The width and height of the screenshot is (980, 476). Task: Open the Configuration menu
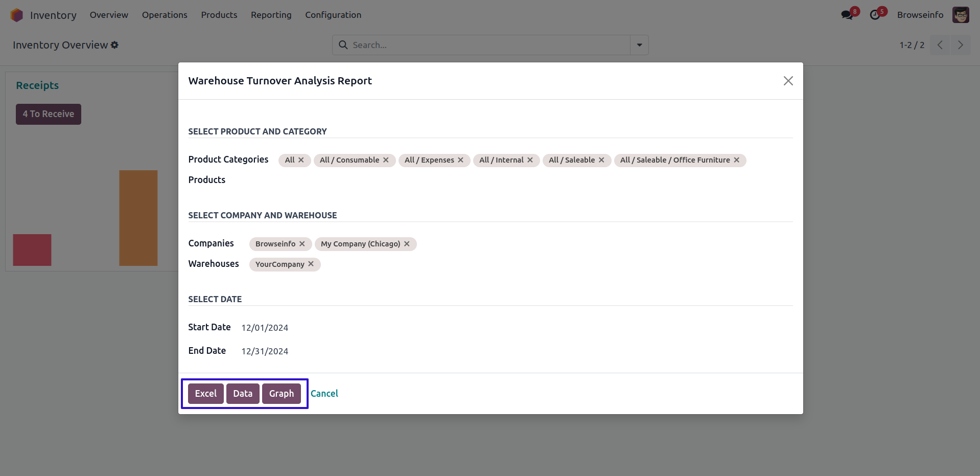pos(333,15)
